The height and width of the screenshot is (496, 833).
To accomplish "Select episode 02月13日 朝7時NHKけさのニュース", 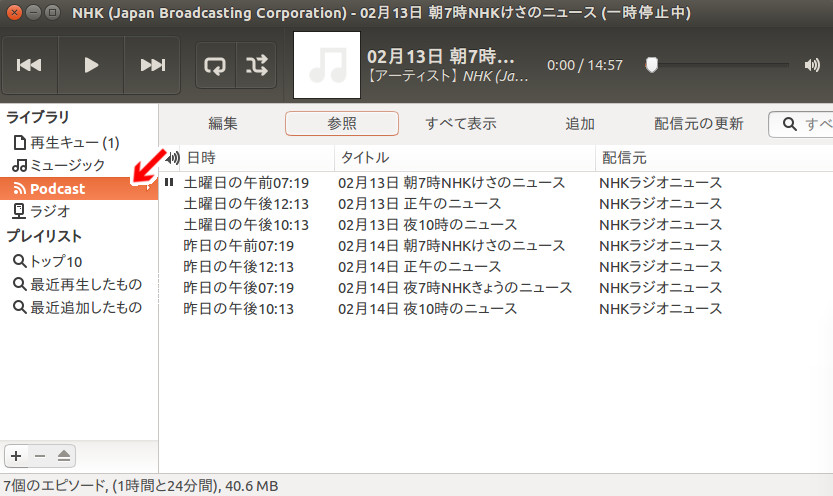I will pyautogui.click(x=451, y=183).
